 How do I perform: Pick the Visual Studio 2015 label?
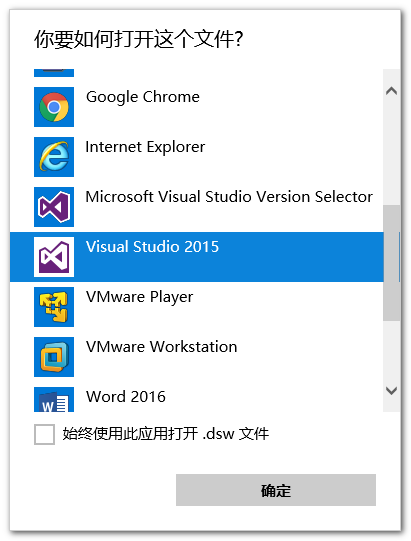point(152,247)
